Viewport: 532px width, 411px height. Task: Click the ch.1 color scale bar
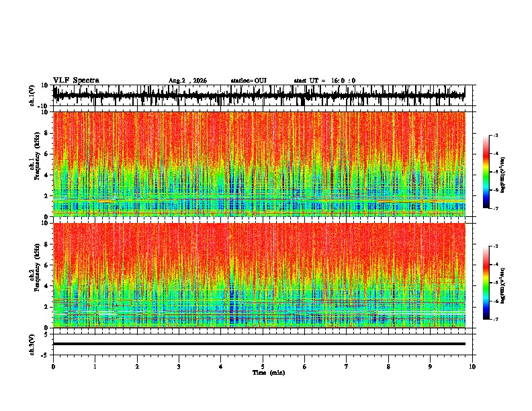tap(486, 172)
